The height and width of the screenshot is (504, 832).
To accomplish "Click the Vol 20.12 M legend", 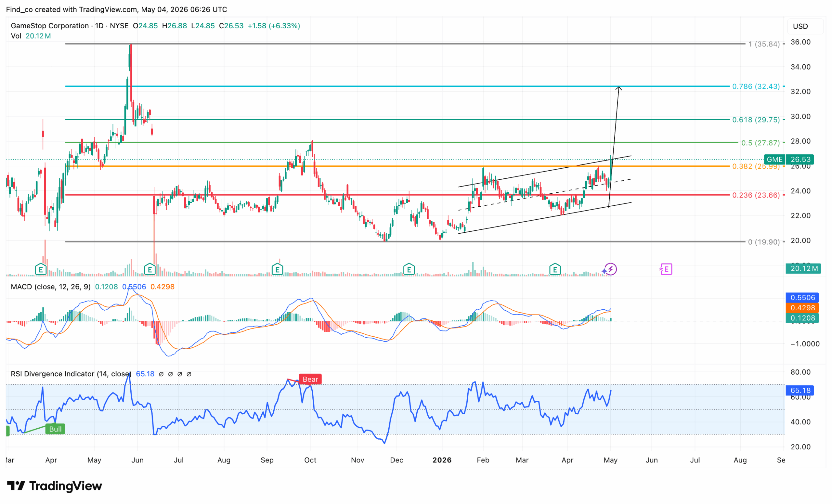I will [x=31, y=36].
